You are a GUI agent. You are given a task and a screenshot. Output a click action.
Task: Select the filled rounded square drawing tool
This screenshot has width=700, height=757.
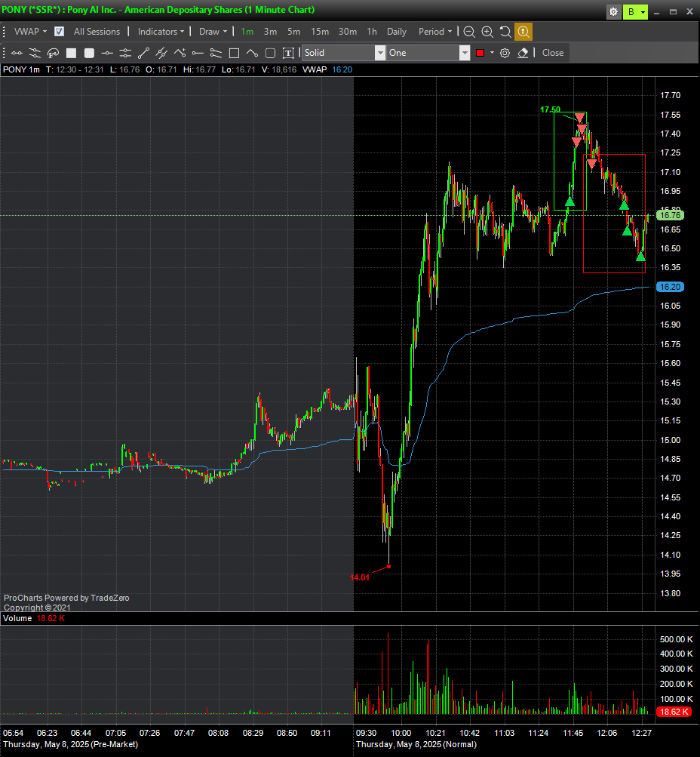coord(89,53)
